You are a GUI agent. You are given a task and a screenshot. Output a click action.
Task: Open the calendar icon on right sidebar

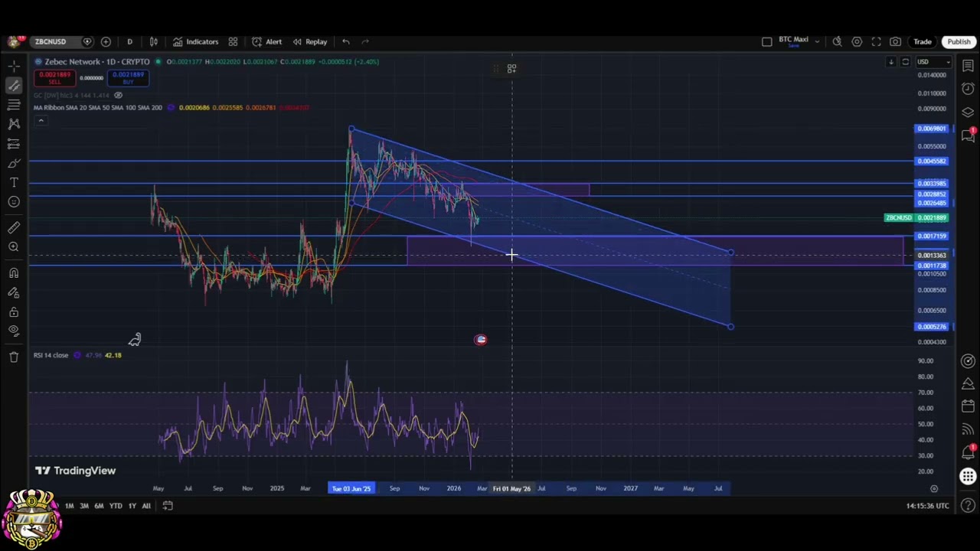(x=968, y=406)
